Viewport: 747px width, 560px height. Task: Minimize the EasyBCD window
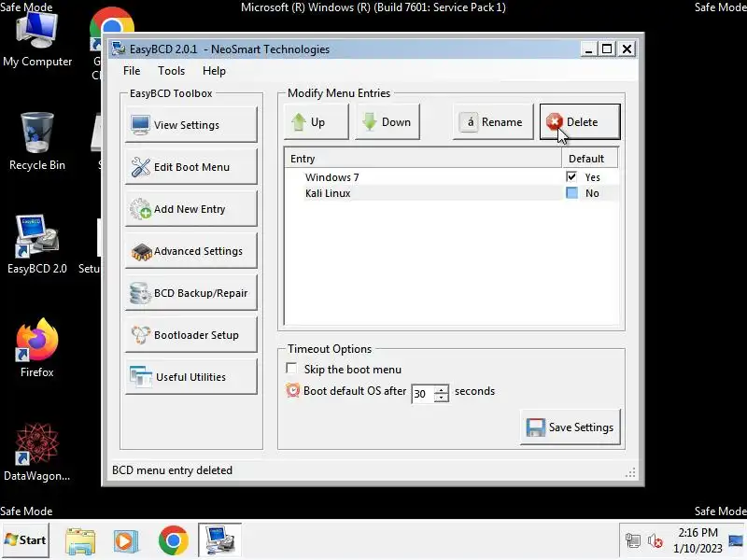tap(589, 49)
